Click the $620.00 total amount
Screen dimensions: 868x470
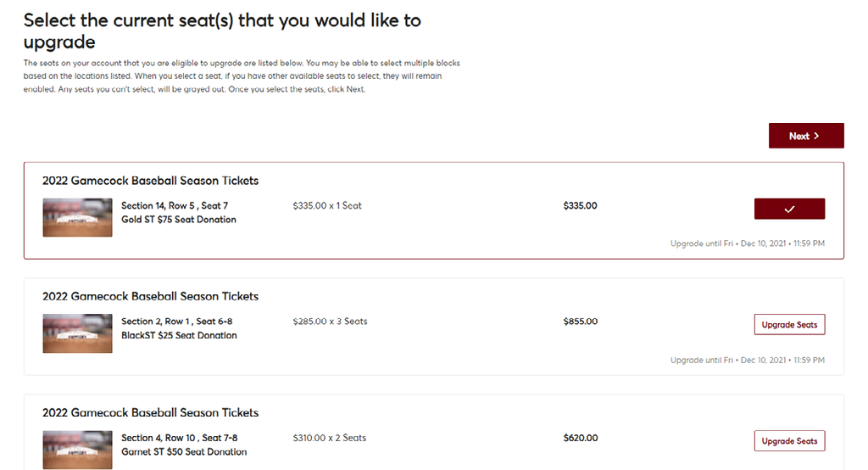tap(580, 438)
